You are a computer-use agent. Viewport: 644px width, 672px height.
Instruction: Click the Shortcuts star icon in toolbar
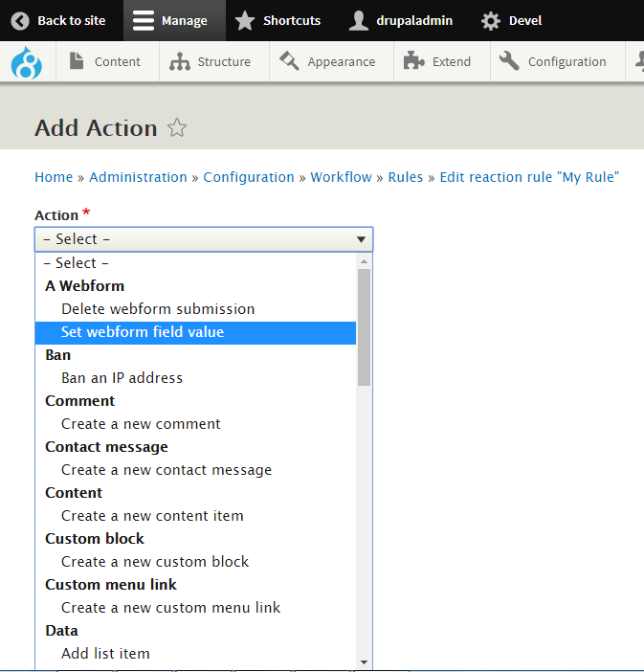[245, 20]
